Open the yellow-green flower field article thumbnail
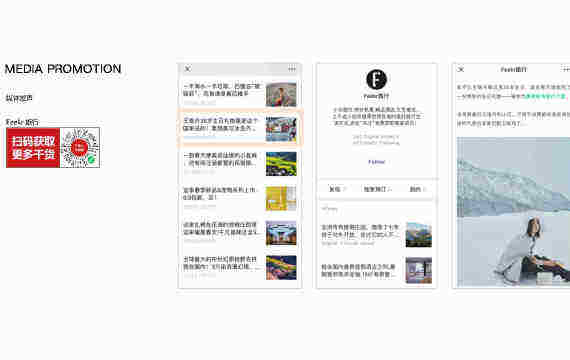Viewport: 570px width, 360px height. [281, 164]
